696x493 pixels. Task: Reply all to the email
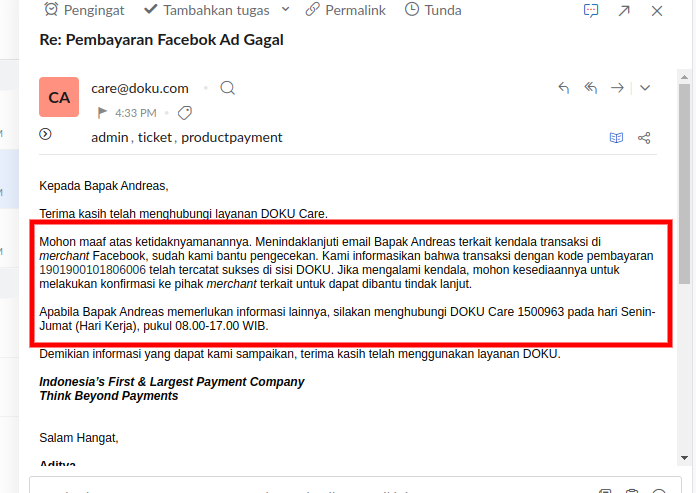click(590, 88)
